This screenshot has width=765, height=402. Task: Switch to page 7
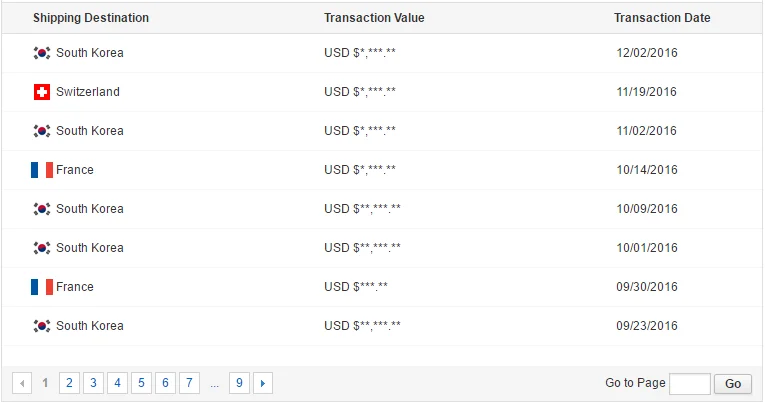(189, 383)
